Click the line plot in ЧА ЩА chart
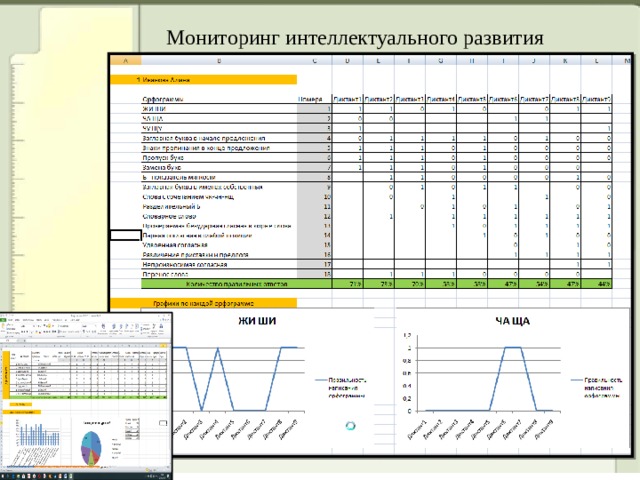The image size is (640, 480). [x=489, y=379]
